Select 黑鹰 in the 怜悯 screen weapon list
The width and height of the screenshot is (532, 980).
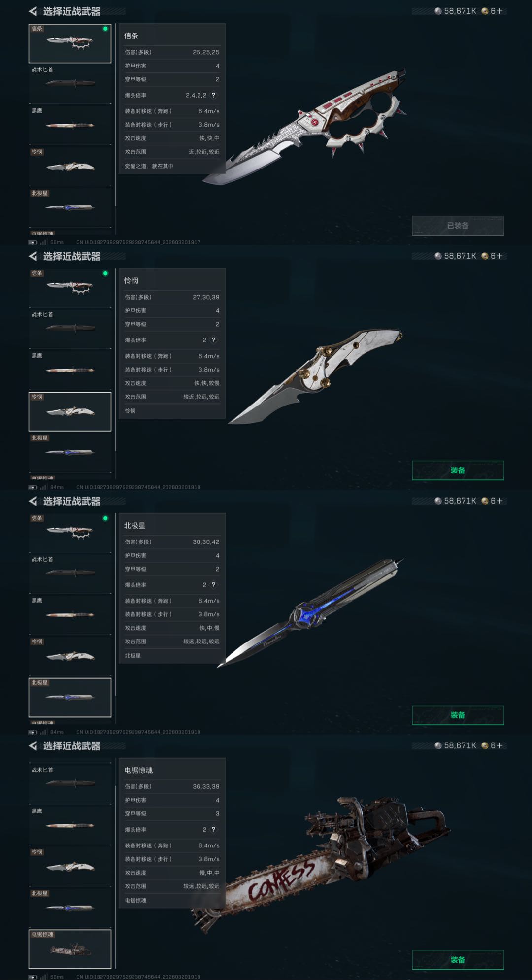(70, 370)
